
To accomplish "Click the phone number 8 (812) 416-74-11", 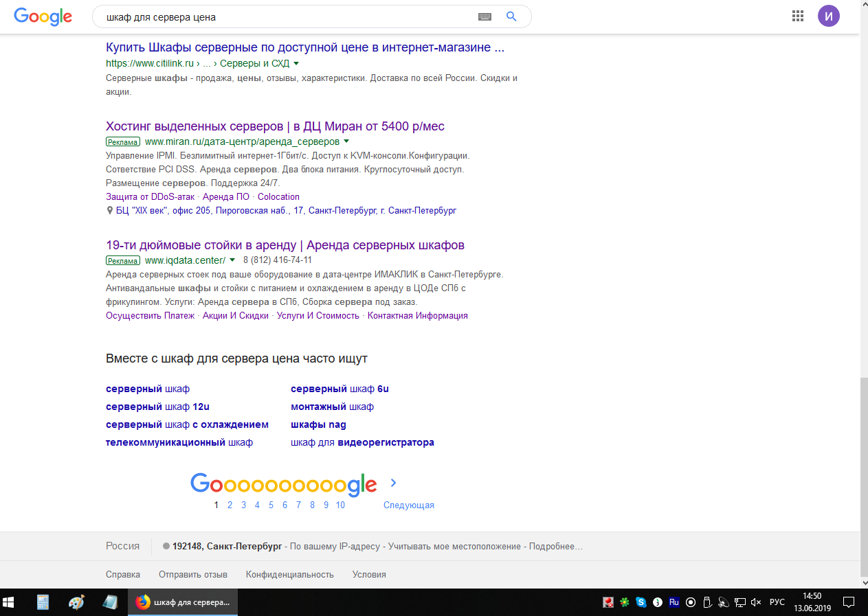I will coord(278,260).
